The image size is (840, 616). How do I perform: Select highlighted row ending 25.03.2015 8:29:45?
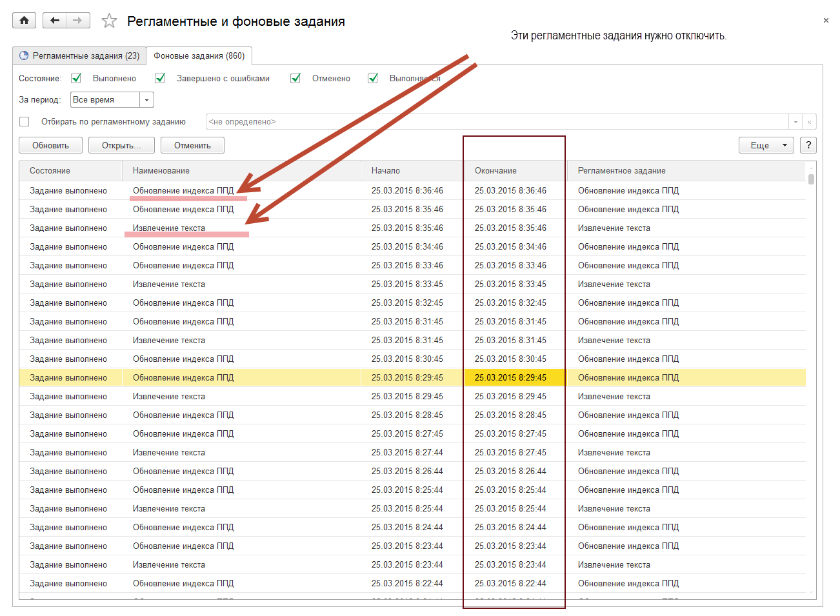point(412,377)
